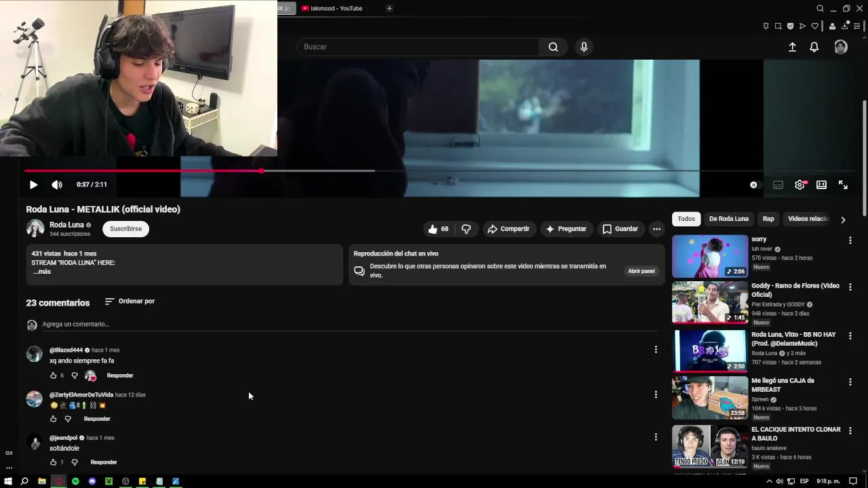This screenshot has width=868, height=488.
Task: Click Agrega un comentario field
Action: click(349, 325)
